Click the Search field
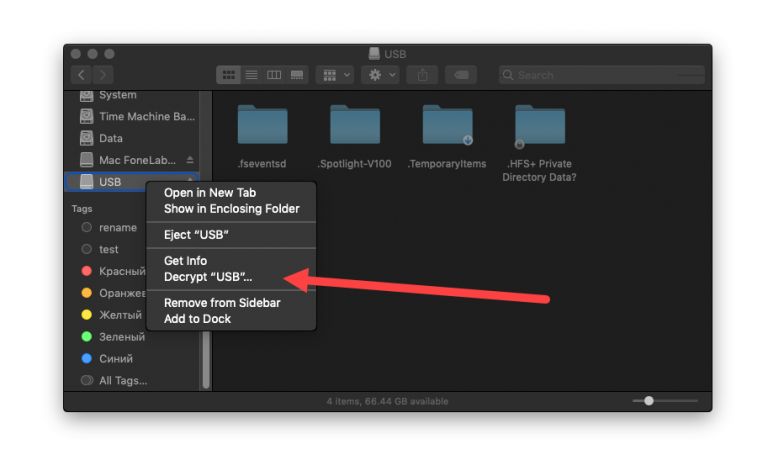The image size is (768, 471). (x=600, y=75)
